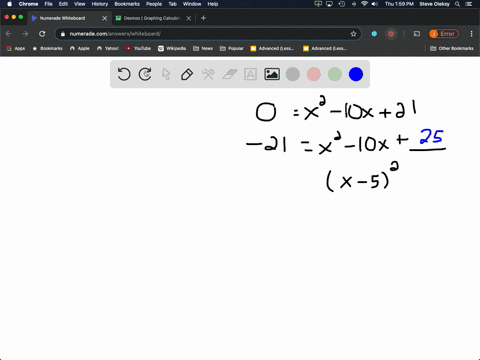Open the Apps bookmark shortcut
The width and height of the screenshot is (480, 360).
(x=16, y=48)
